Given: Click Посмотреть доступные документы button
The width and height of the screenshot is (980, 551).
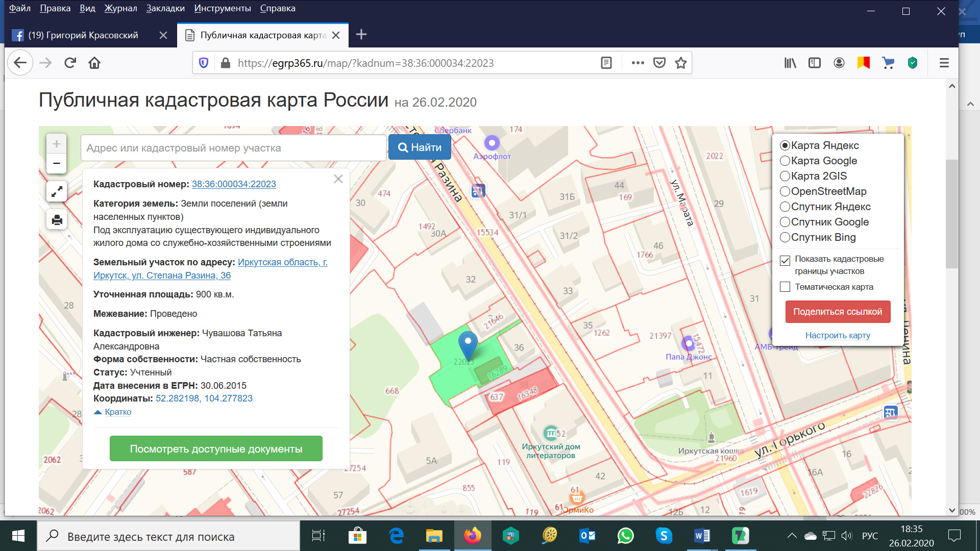Looking at the screenshot, I should pos(216,448).
